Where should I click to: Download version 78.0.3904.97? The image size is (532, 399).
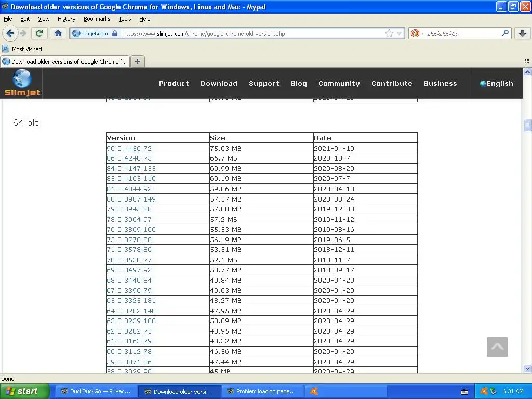click(x=129, y=220)
